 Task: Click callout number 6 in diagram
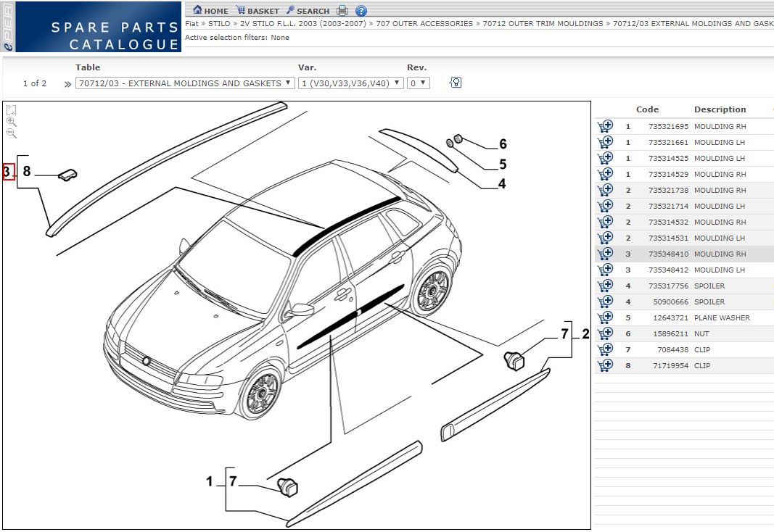tap(503, 144)
